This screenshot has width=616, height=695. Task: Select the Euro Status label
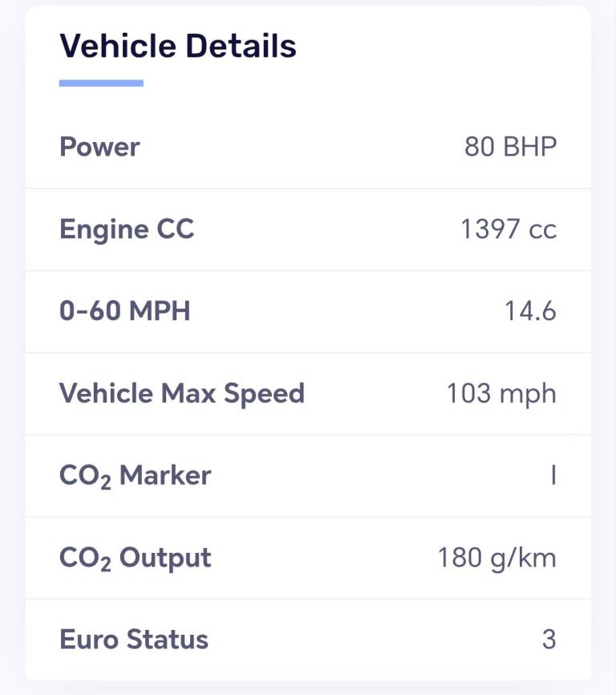click(x=133, y=640)
